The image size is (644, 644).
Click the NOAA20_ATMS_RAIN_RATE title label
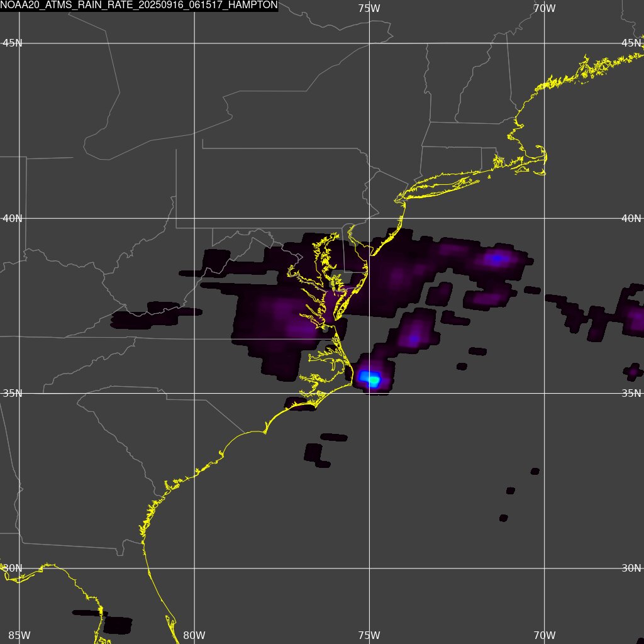coord(139,5)
